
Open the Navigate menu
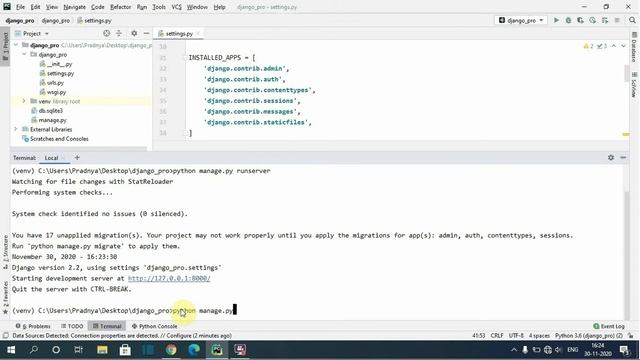pyautogui.click(x=75, y=7)
